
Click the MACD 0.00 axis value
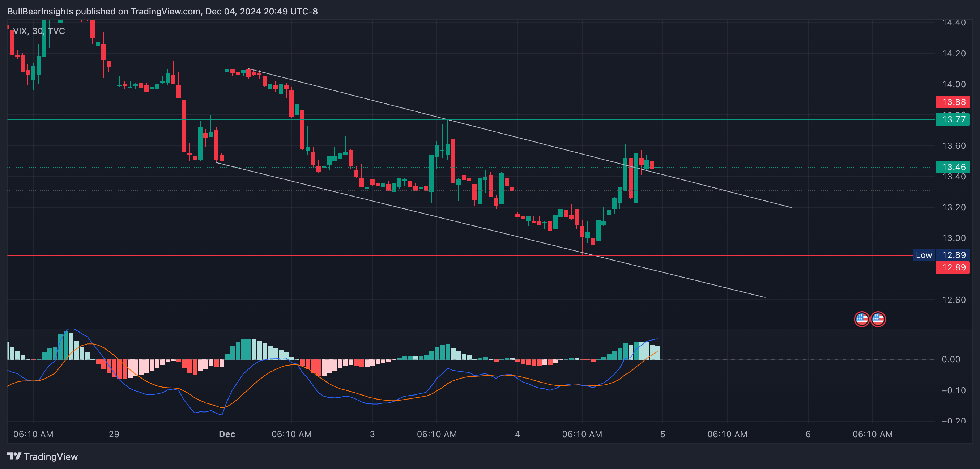tap(951, 359)
